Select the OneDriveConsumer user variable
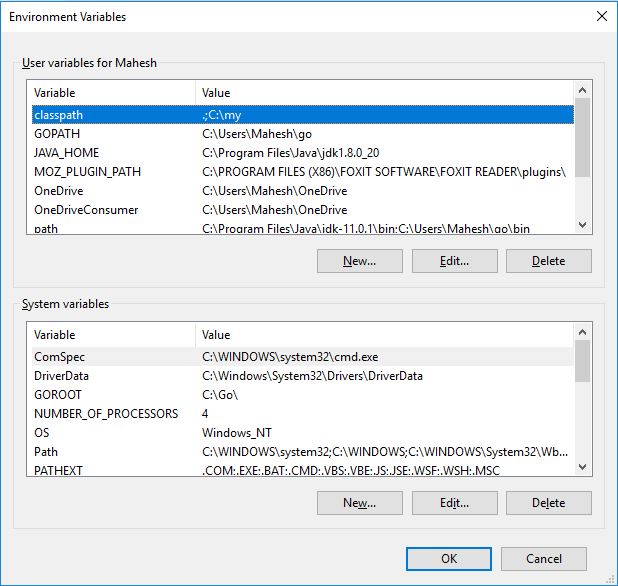The width and height of the screenshot is (618, 586). (x=303, y=210)
